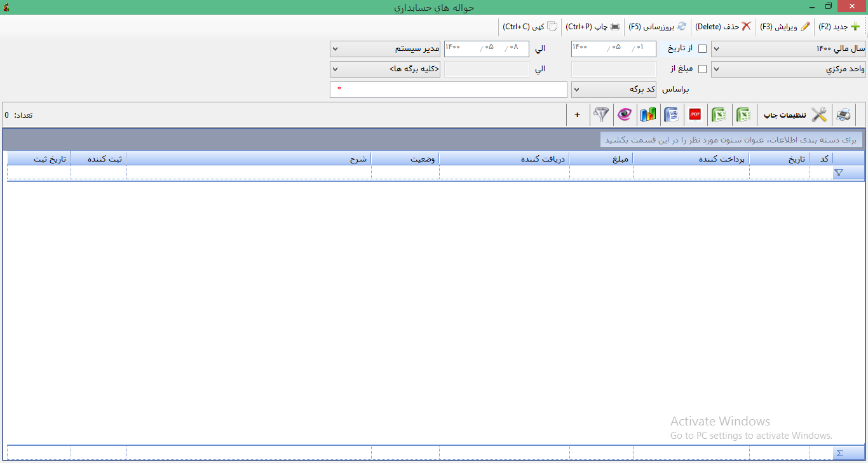
Task: Click the eye preview icon
Action: tap(625, 114)
